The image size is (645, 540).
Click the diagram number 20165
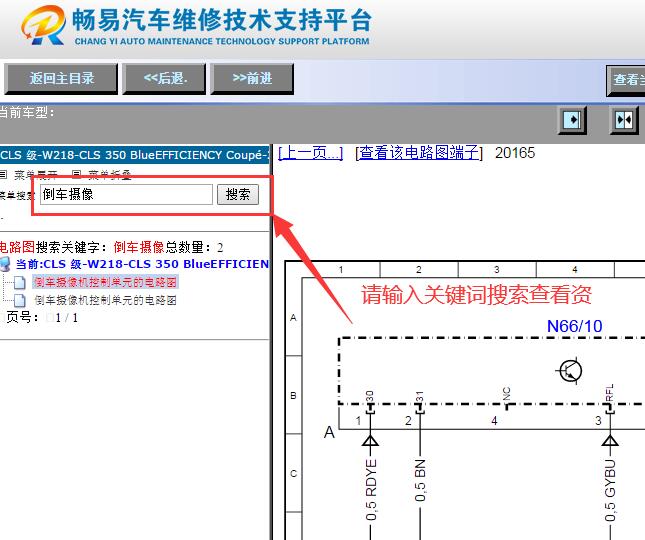tap(515, 153)
